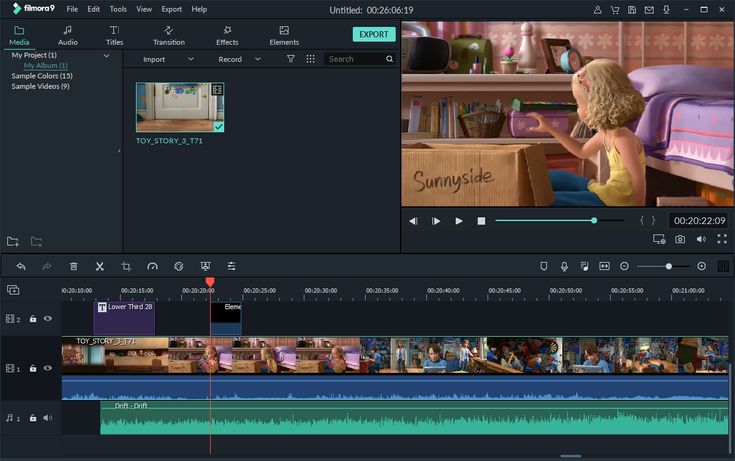The height and width of the screenshot is (461, 735).
Task: Open the audio mixer icon
Action: click(585, 266)
